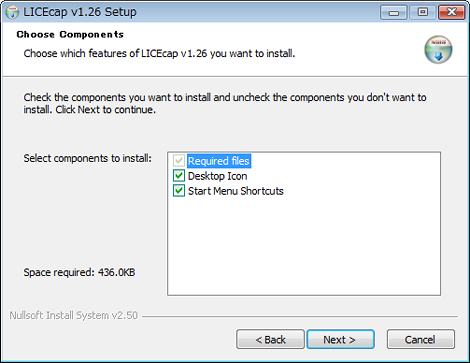Click the LICEcap installer icon in title bar

tap(12, 12)
